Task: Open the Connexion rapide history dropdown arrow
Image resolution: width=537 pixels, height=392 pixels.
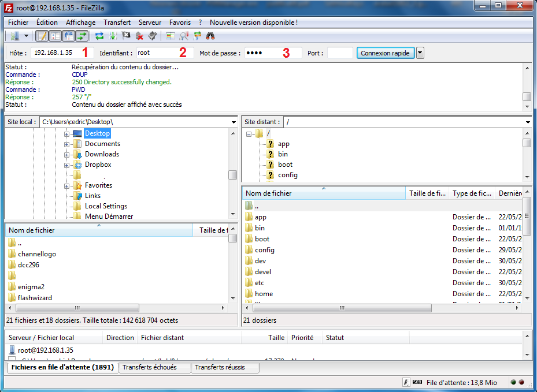Action: (420, 53)
